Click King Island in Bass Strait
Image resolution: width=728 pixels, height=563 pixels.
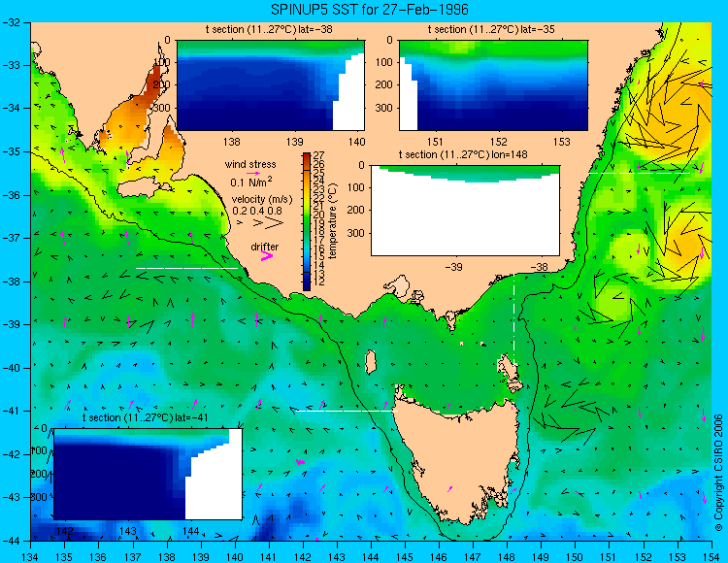coord(371,362)
